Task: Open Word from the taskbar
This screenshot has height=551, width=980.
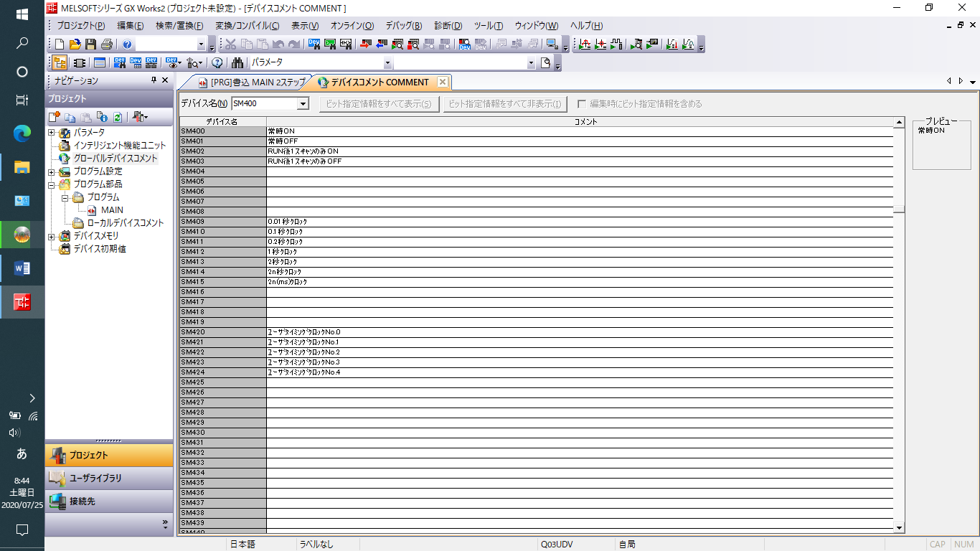Action: point(22,268)
